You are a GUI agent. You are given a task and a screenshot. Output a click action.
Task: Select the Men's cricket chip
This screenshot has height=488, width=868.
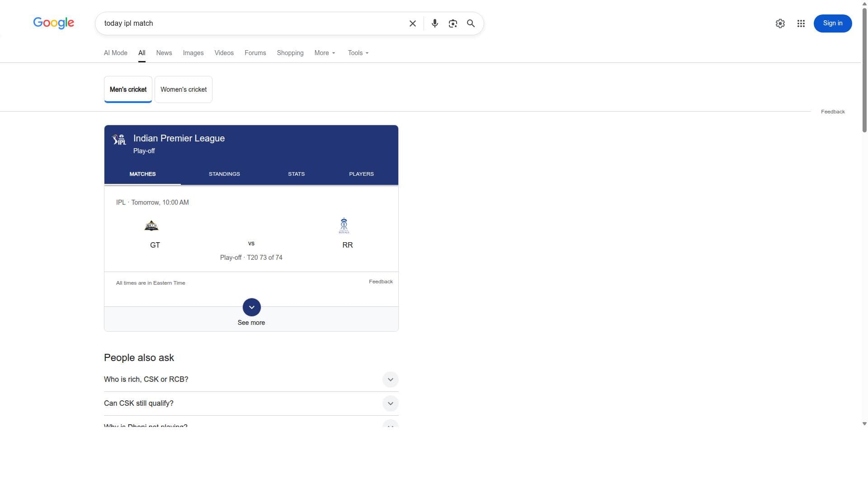128,89
